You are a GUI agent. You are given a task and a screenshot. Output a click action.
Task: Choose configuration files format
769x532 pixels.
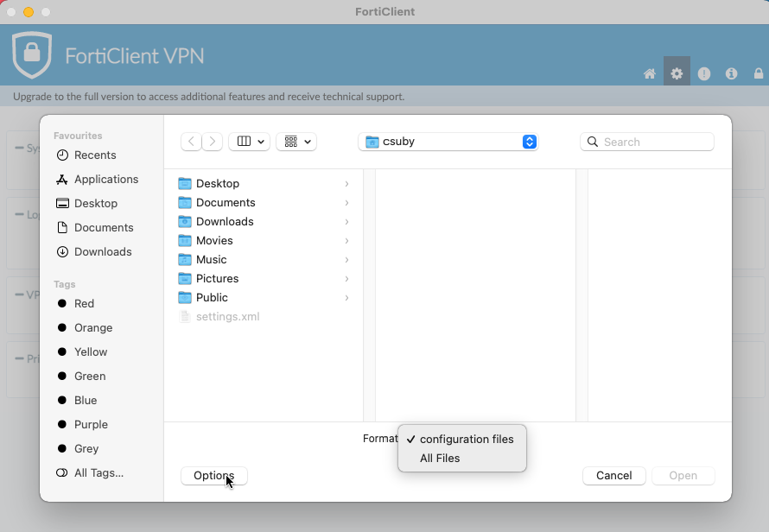coord(462,440)
